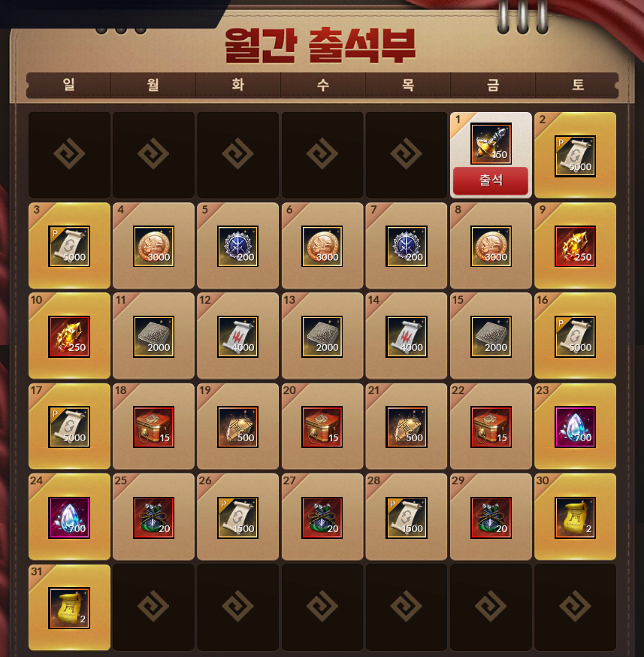Pick day 11 stone tablet reward
Image resolution: width=644 pixels, height=657 pixels.
[153, 337]
